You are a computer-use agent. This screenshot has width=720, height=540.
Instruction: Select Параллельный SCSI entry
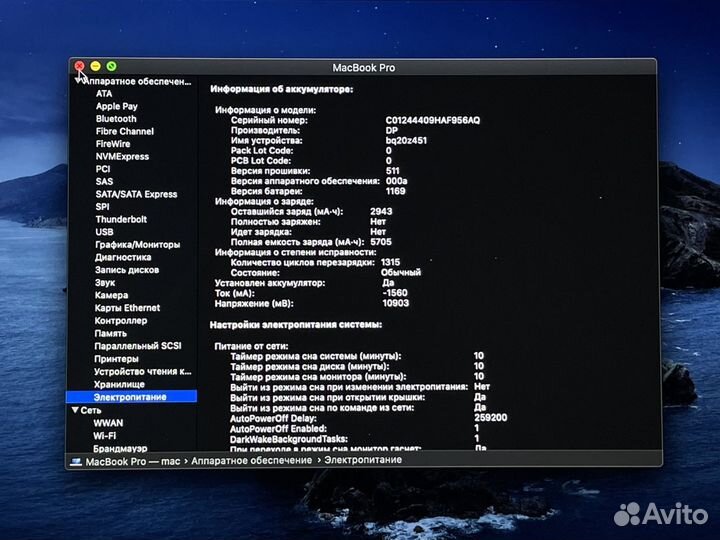click(138, 346)
